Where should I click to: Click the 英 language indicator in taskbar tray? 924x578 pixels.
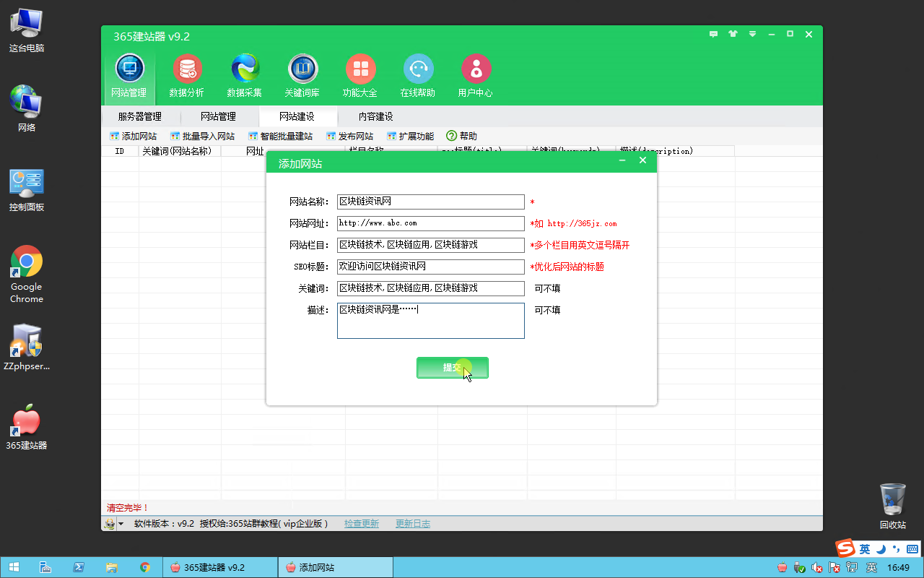[x=871, y=568]
